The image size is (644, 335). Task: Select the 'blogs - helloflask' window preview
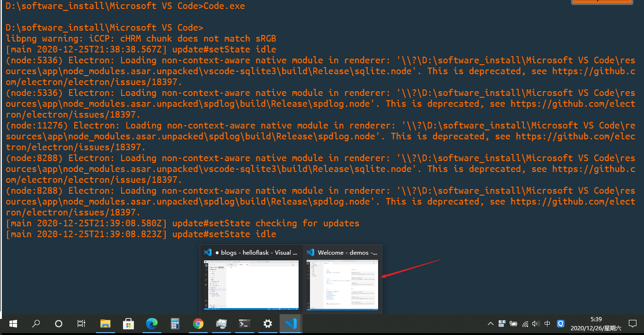251,279
